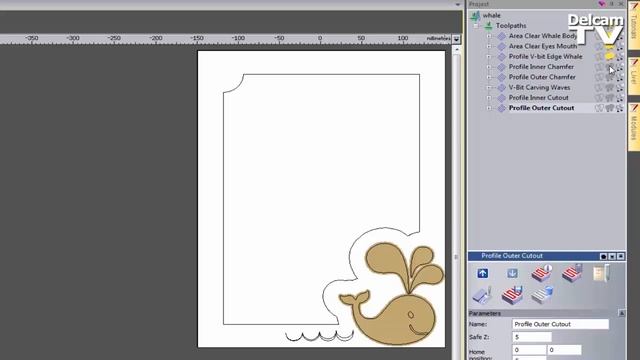Toggle yellow 3D visibility for Area Clear Eyes Mouth
Image resolution: width=640 pixels, height=360 pixels.
click(x=610, y=47)
